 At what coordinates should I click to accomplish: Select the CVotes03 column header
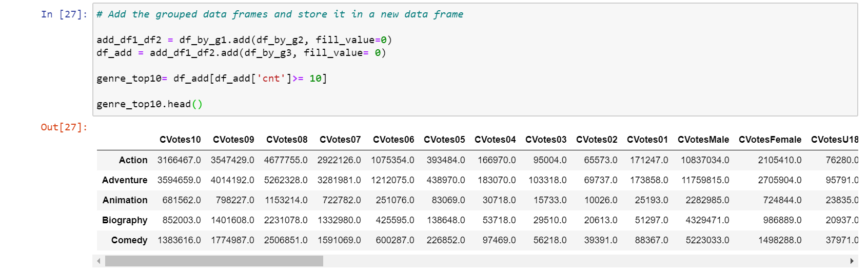pyautogui.click(x=546, y=140)
